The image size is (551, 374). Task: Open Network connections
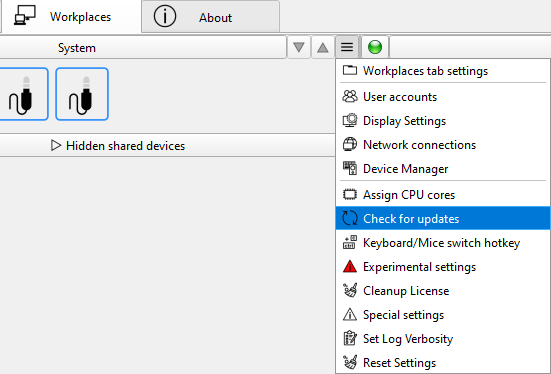pos(443,144)
